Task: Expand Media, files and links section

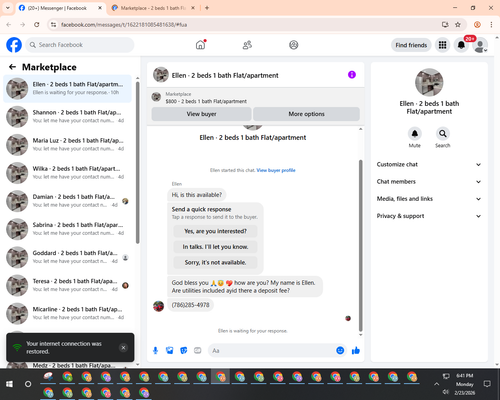Action: tap(429, 199)
